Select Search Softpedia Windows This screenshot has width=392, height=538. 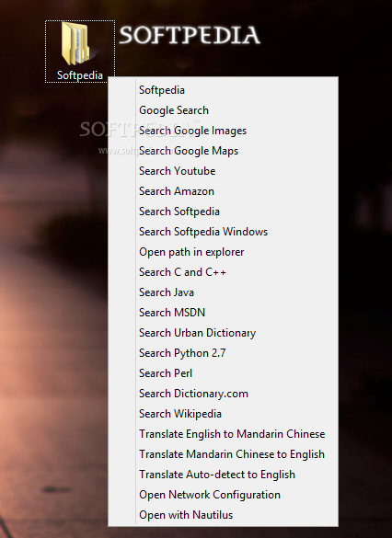(223, 232)
